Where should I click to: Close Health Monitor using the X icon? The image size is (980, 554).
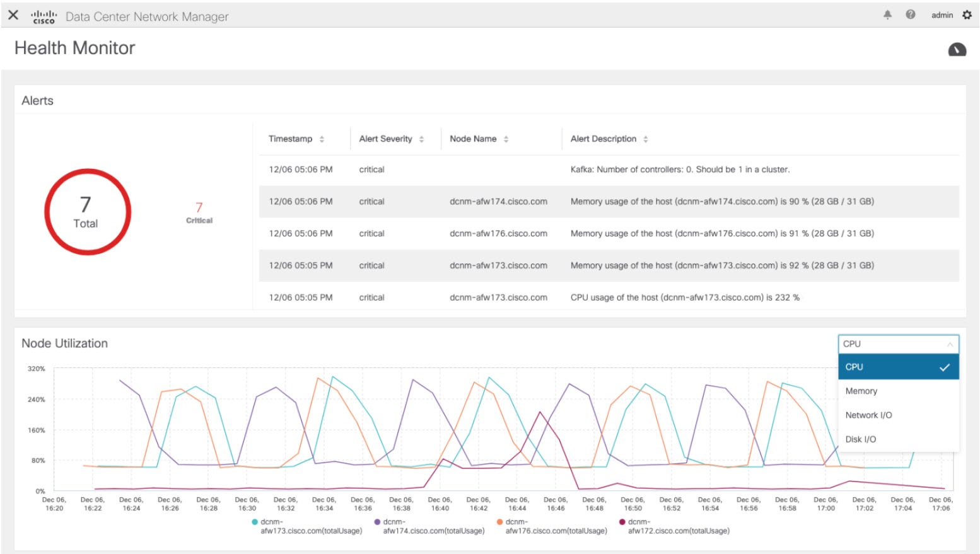(13, 14)
